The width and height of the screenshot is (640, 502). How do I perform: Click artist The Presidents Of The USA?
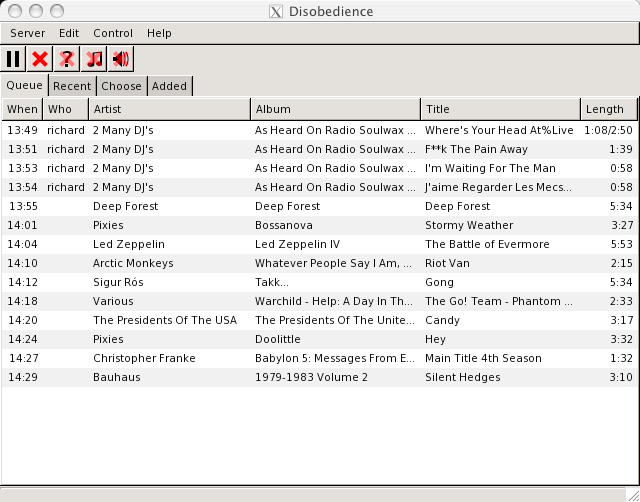point(165,320)
